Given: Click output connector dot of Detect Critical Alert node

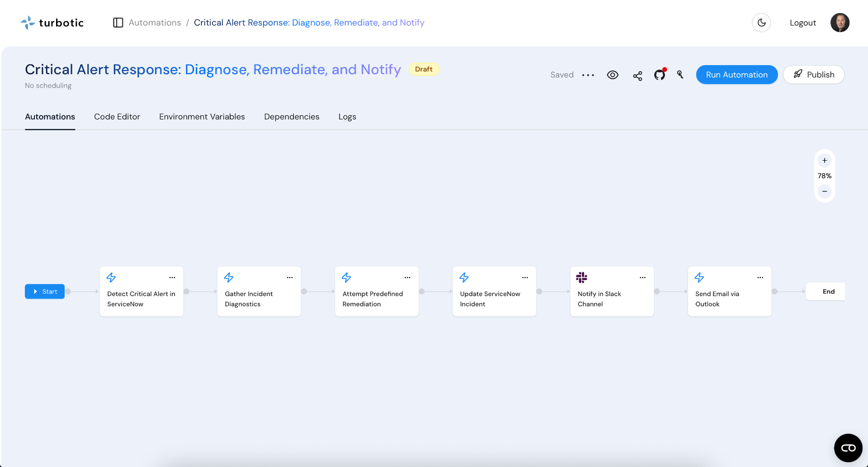Looking at the screenshot, I should (x=186, y=291).
